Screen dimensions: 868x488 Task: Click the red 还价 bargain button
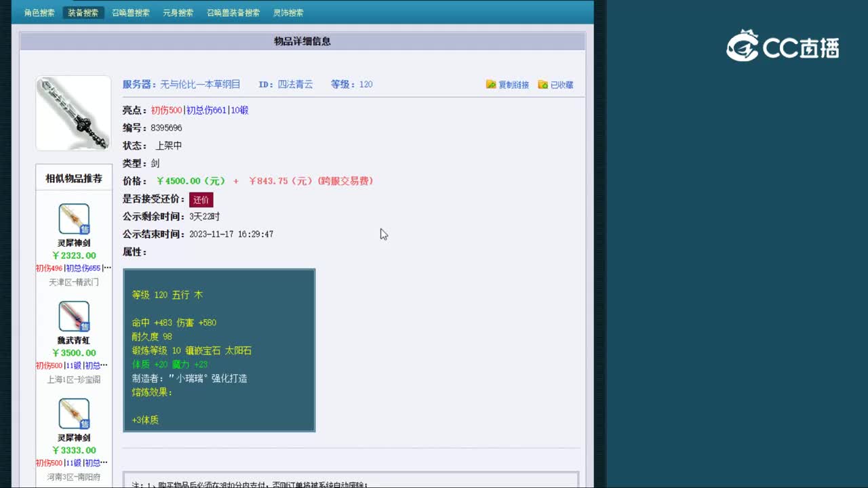click(x=201, y=199)
